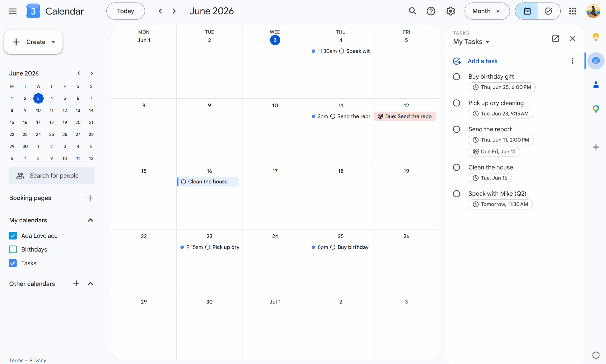Image resolution: width=606 pixels, height=364 pixels.
Task: Click Thu, Jun 11, 2:00 PM chip
Action: point(501,140)
